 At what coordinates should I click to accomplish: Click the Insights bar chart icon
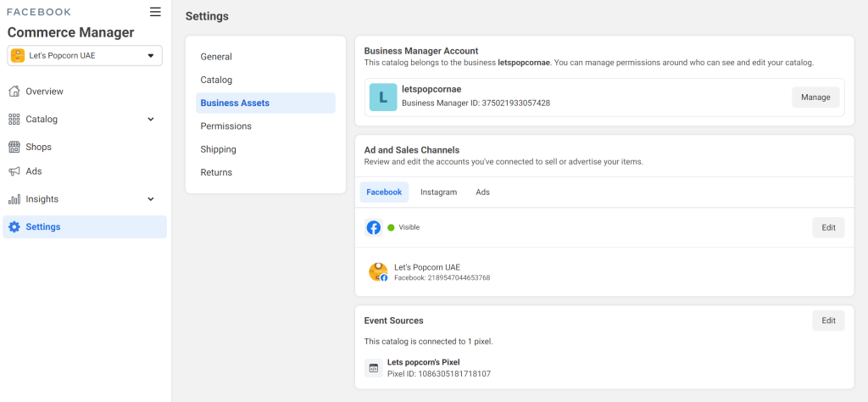(x=14, y=198)
